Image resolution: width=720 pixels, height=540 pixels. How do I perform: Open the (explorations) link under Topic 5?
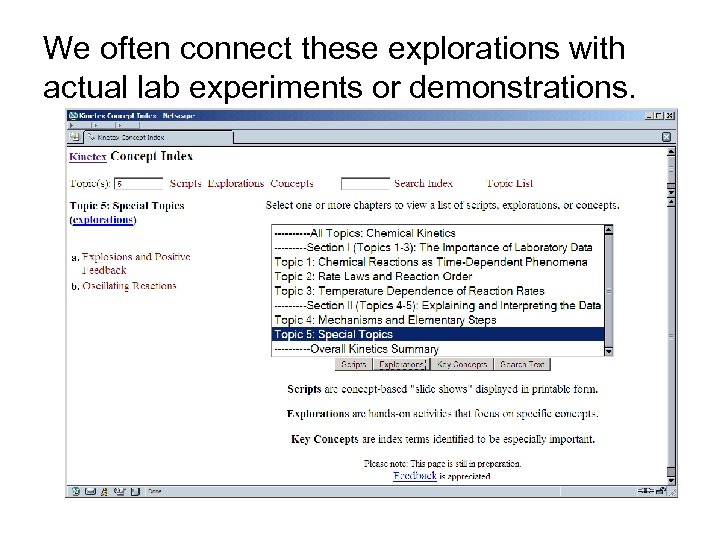[103, 219]
